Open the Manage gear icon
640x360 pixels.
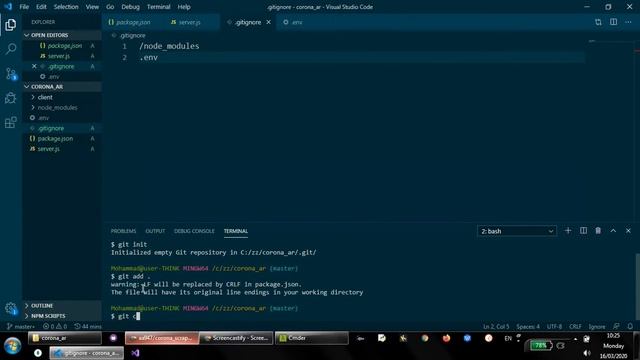(x=11, y=308)
